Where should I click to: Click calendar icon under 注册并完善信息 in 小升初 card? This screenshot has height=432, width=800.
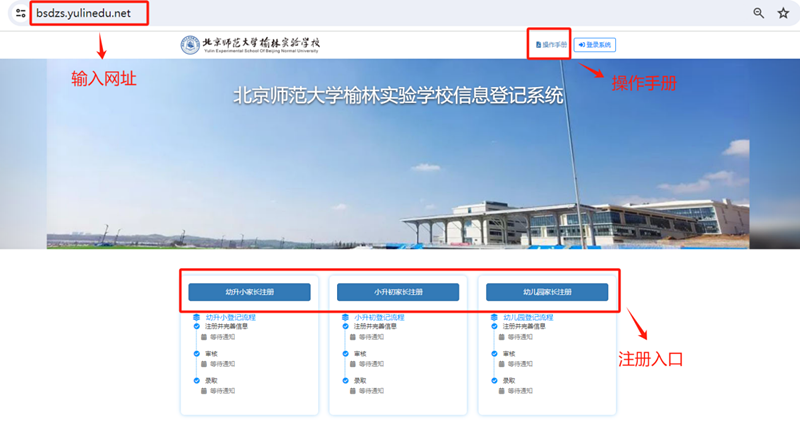353,337
